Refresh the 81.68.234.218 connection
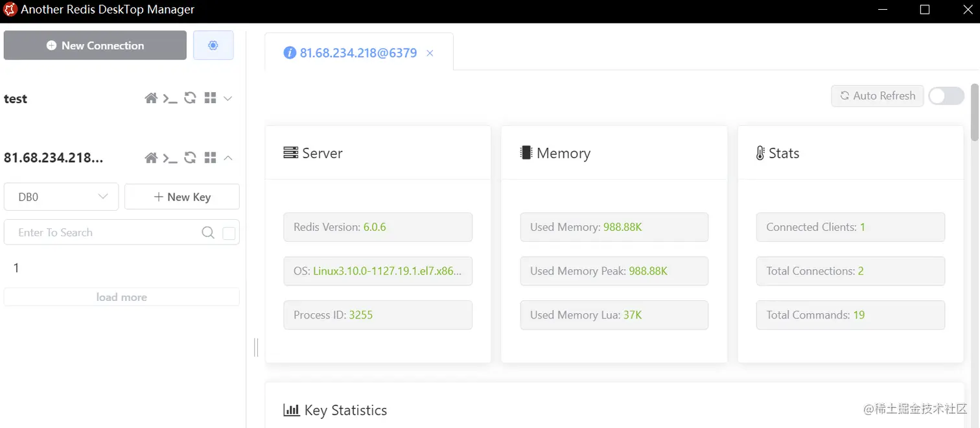 tap(190, 158)
